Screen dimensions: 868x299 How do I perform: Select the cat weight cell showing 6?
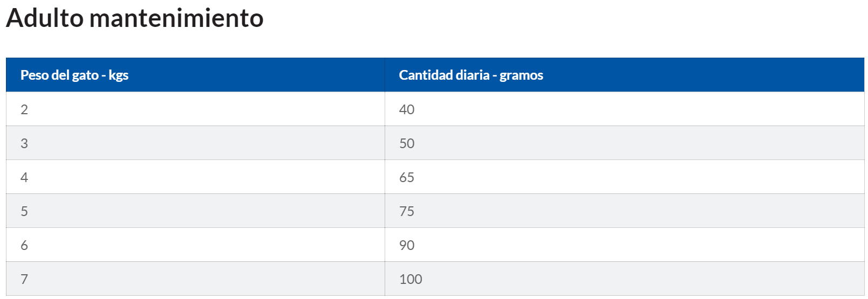coord(24,245)
